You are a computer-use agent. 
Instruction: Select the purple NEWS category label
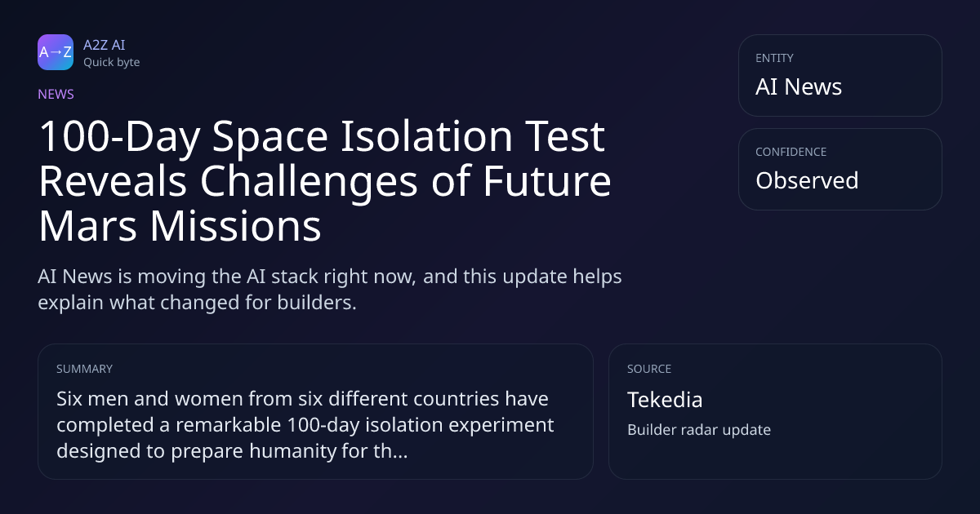pyautogui.click(x=56, y=94)
